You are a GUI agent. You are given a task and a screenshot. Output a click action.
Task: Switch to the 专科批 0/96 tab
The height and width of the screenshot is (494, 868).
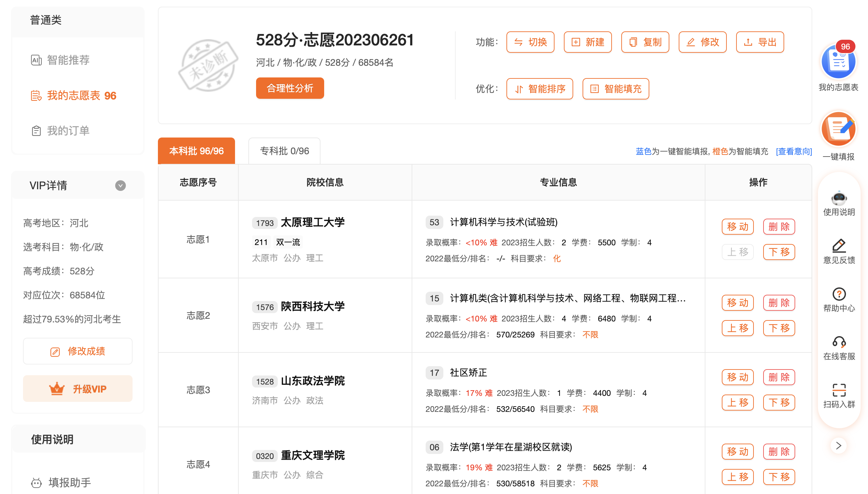[284, 151]
